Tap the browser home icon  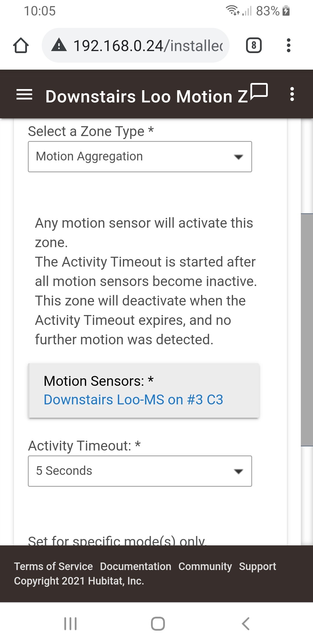(21, 46)
